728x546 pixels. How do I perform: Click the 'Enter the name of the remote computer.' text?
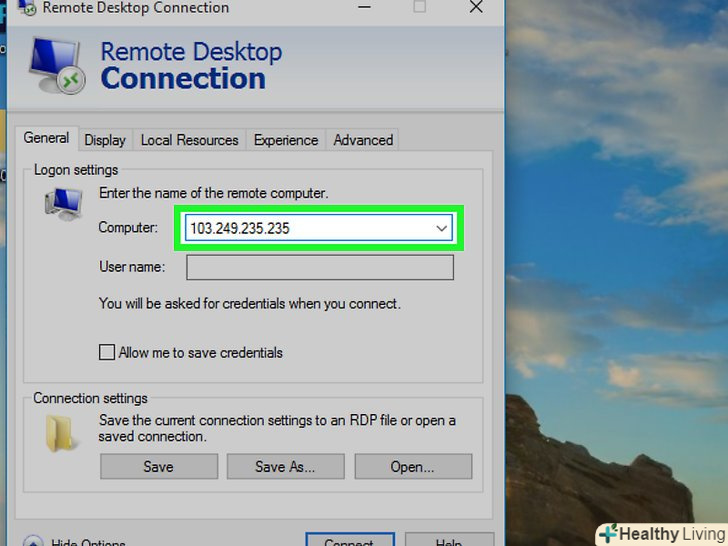pos(214,193)
